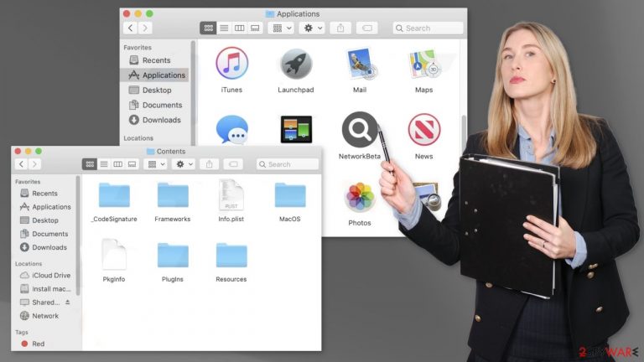The image size is (644, 362).
Task: Switch Contents window to column view
Action: click(x=118, y=164)
